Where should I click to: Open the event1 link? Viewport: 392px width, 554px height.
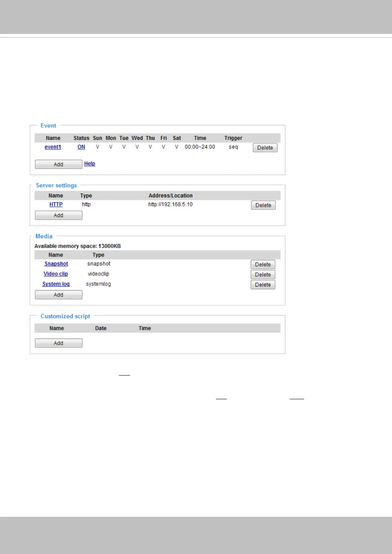pos(53,147)
